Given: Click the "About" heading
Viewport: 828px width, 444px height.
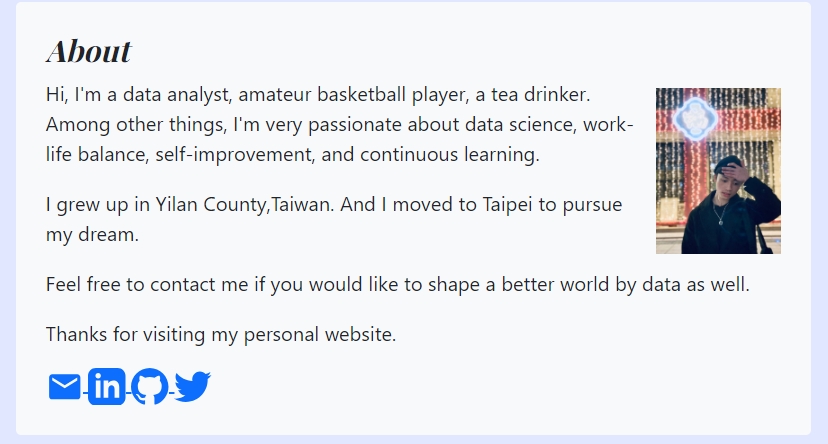Looking at the screenshot, I should coord(88,51).
